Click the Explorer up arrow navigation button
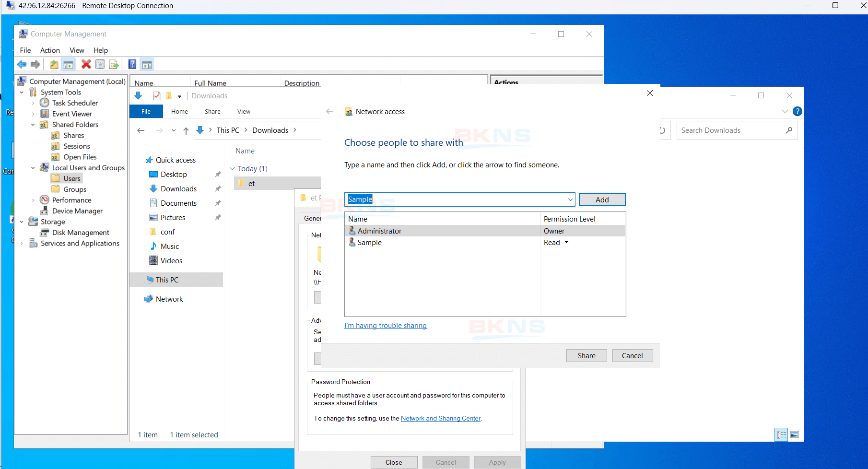The height and width of the screenshot is (469, 868). pyautogui.click(x=186, y=130)
